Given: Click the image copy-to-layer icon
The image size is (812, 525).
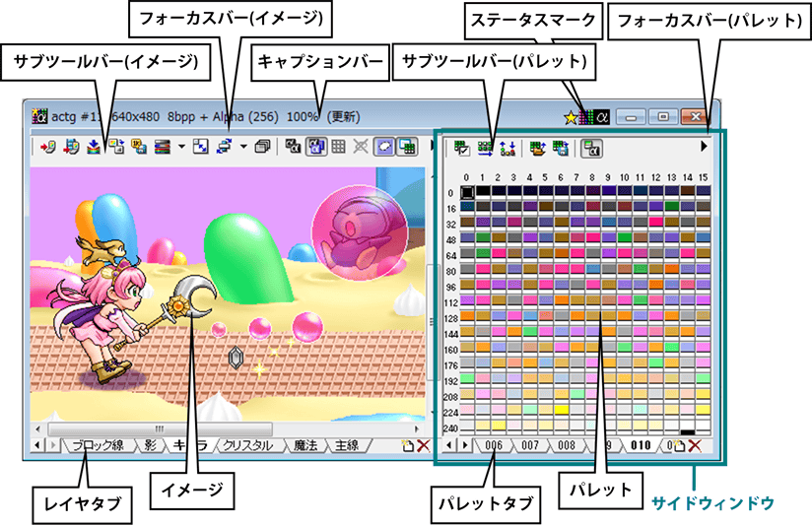Looking at the screenshot, I should (x=116, y=148).
